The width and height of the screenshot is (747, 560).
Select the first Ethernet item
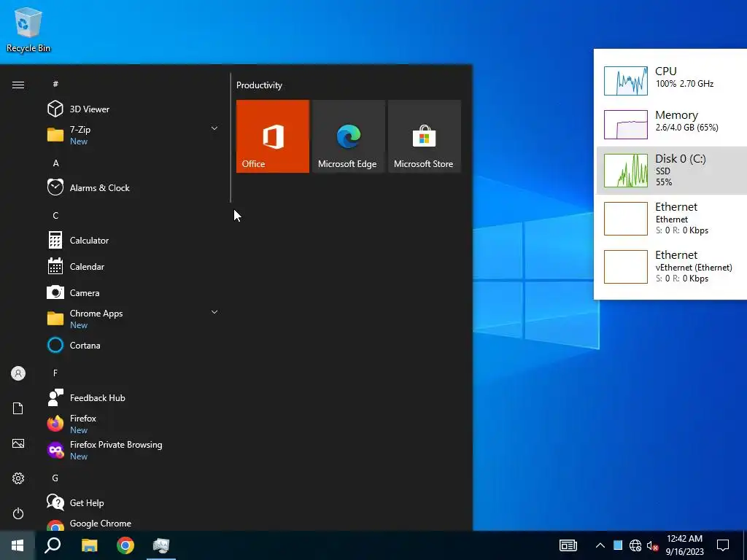672,219
